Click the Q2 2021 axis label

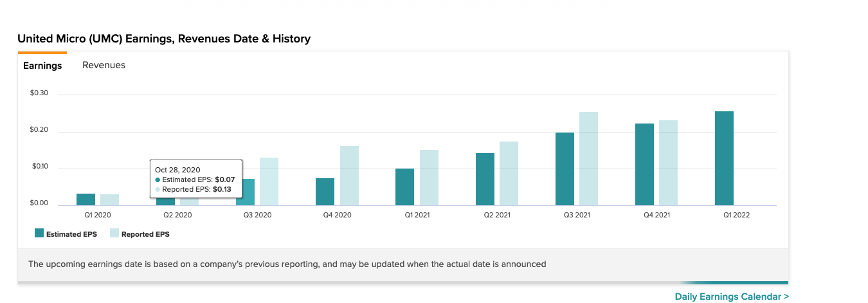tap(497, 216)
